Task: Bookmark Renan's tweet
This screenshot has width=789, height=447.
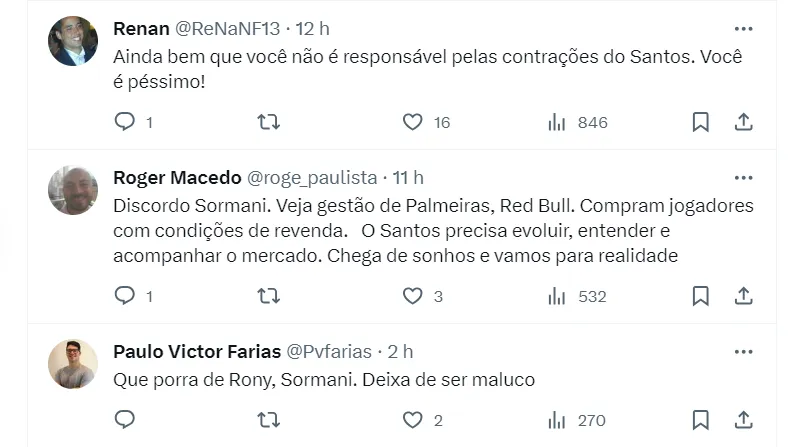Action: (701, 122)
